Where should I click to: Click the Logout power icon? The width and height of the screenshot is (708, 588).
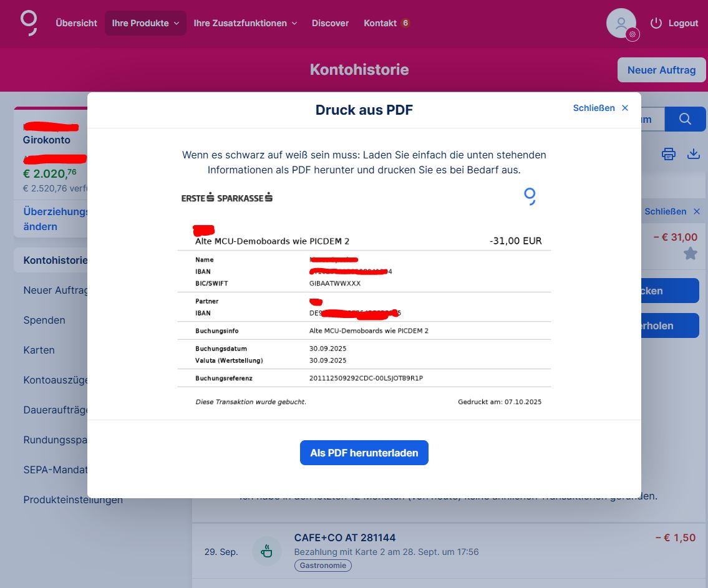(x=656, y=23)
